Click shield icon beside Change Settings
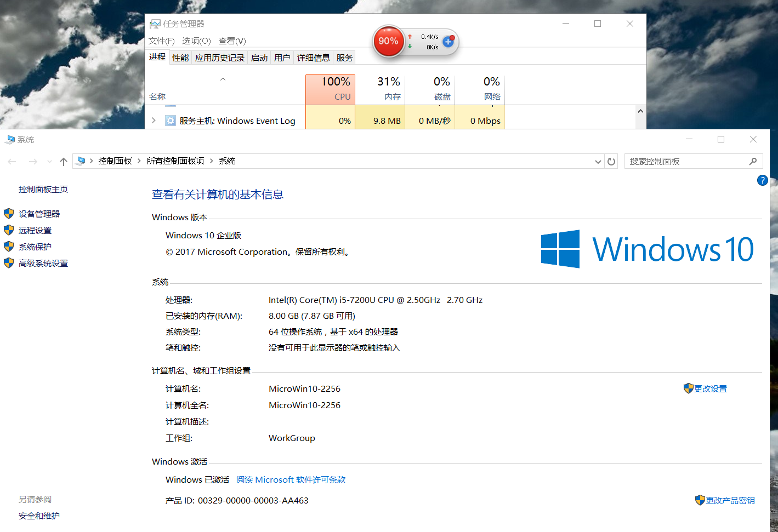This screenshot has width=778, height=532. 689,388
